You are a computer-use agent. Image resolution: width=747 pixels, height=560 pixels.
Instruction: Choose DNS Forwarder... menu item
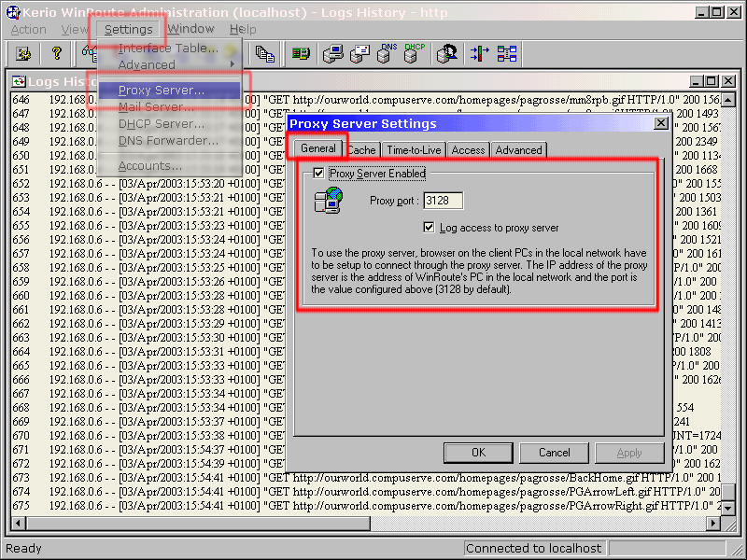click(x=169, y=141)
